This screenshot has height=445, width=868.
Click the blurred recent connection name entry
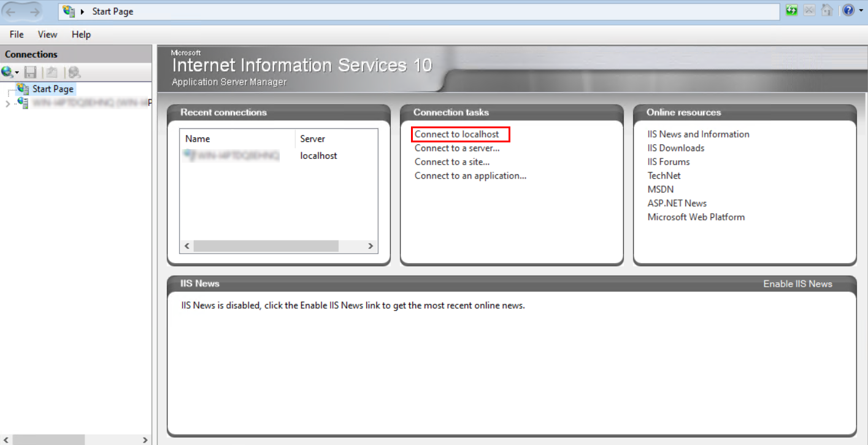click(x=231, y=156)
